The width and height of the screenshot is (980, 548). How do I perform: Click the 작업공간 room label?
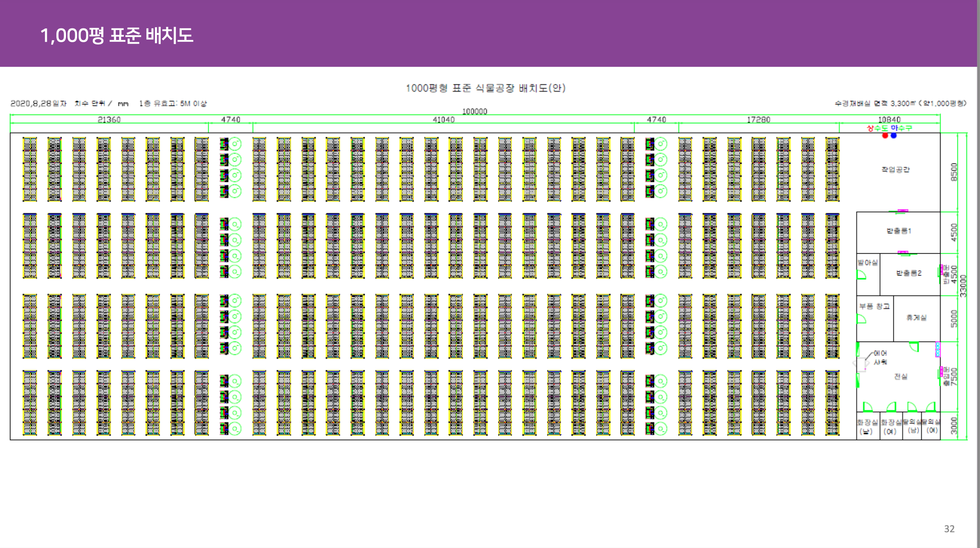tap(895, 169)
